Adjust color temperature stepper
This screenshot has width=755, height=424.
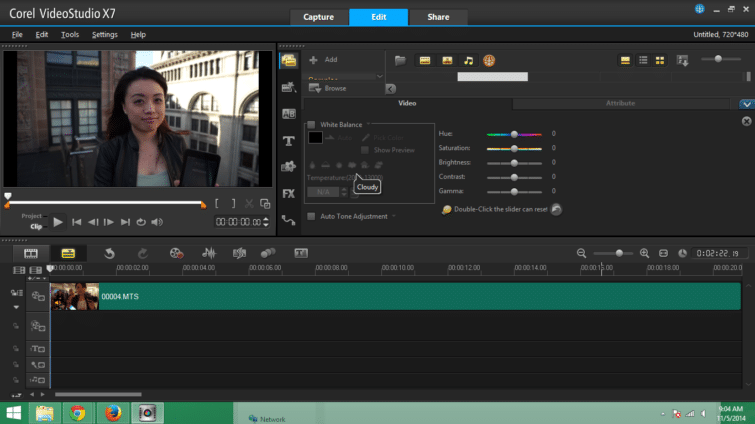pos(344,192)
